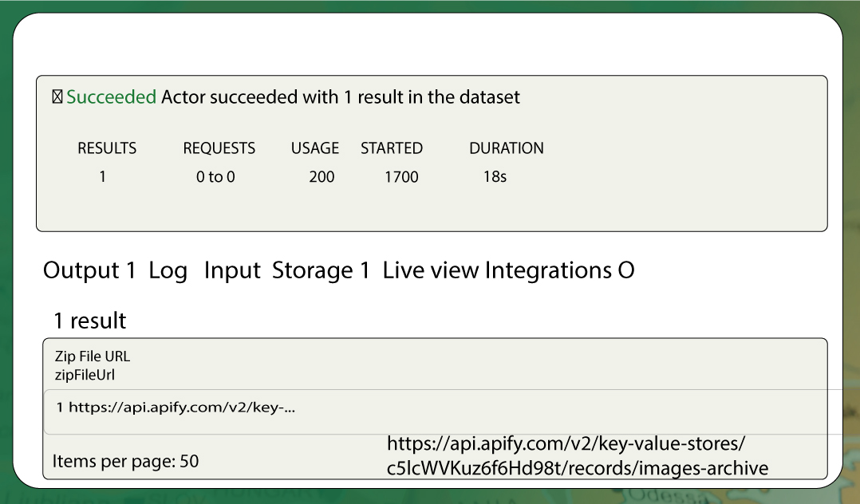Click Actor succeeded with 1 result message
This screenshot has height=504, width=860.
click(340, 97)
